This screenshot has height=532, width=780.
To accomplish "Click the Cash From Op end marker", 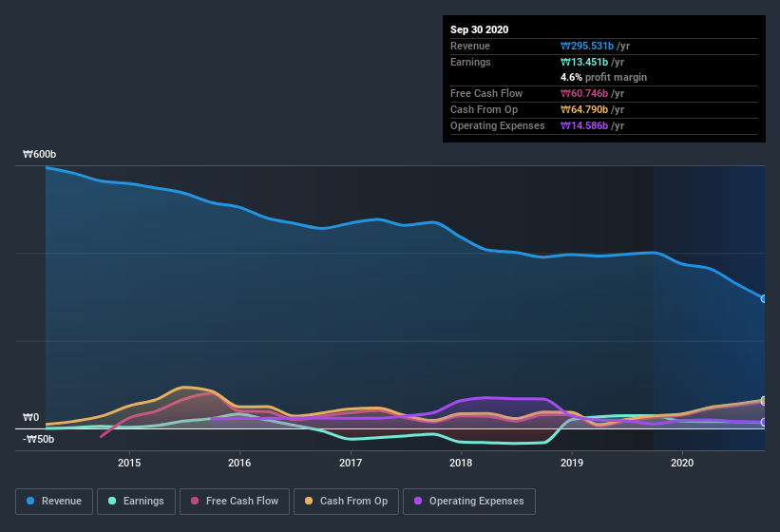I will coord(764,400).
